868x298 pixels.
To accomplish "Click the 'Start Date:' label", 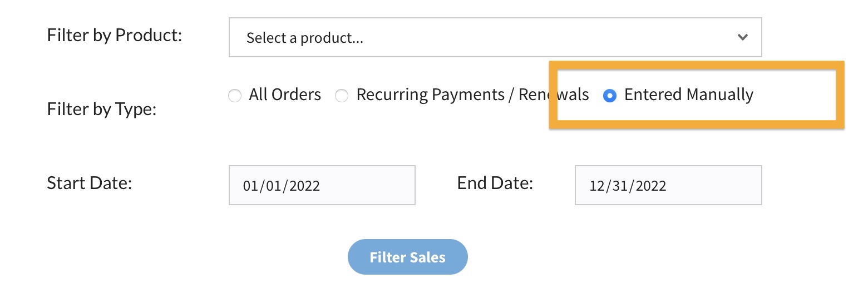I will coord(89,183).
